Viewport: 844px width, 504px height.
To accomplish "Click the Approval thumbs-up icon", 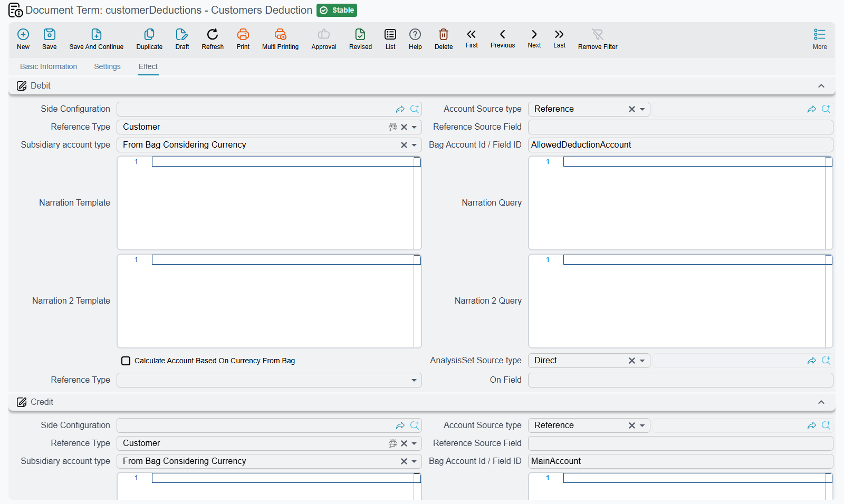I will pos(324,34).
